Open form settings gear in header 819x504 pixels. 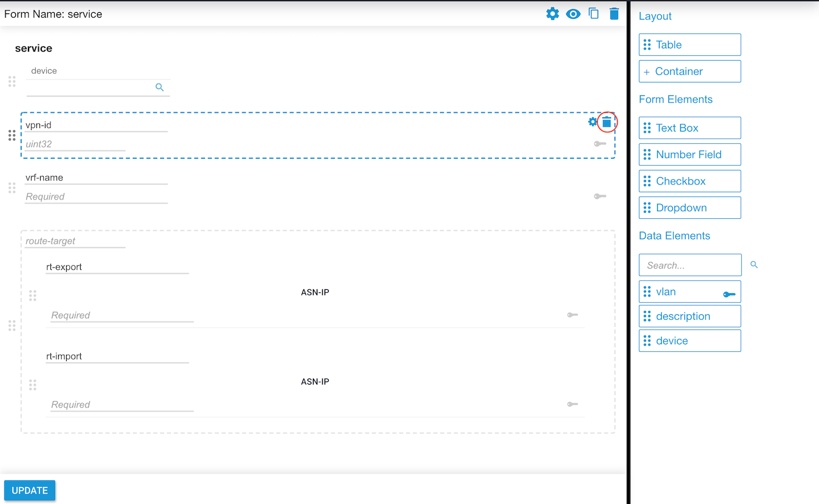(x=552, y=13)
